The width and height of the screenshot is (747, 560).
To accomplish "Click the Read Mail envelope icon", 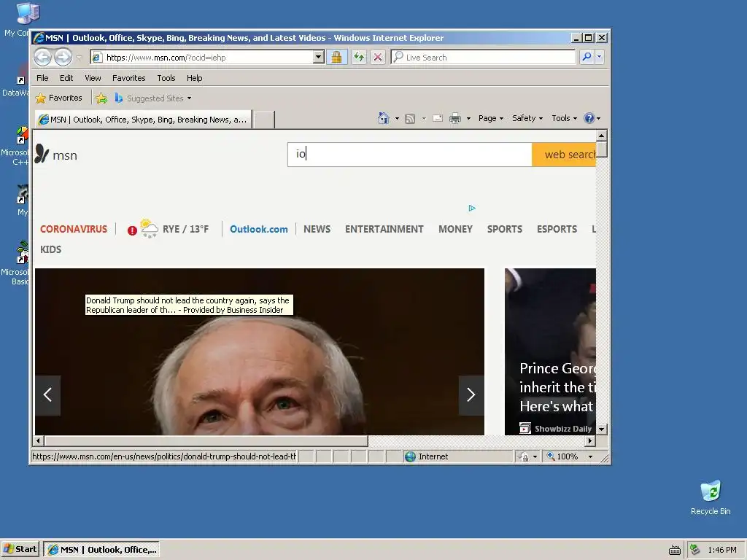I will (438, 119).
